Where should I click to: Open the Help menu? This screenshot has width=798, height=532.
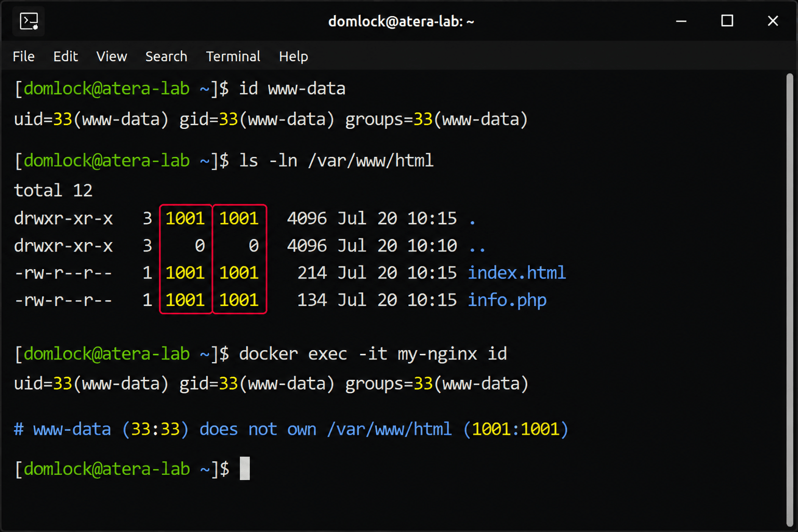click(294, 56)
